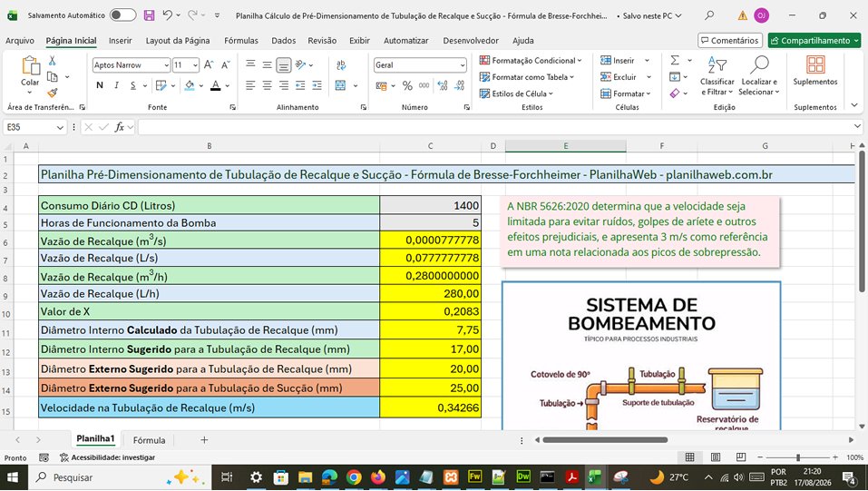
Task: Click the insert function fx icon
Action: 119,127
